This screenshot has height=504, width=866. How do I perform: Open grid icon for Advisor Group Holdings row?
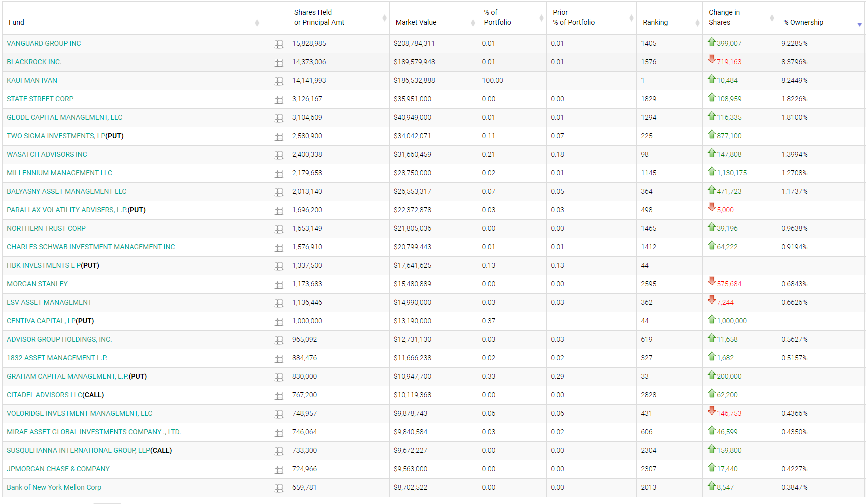pos(279,340)
